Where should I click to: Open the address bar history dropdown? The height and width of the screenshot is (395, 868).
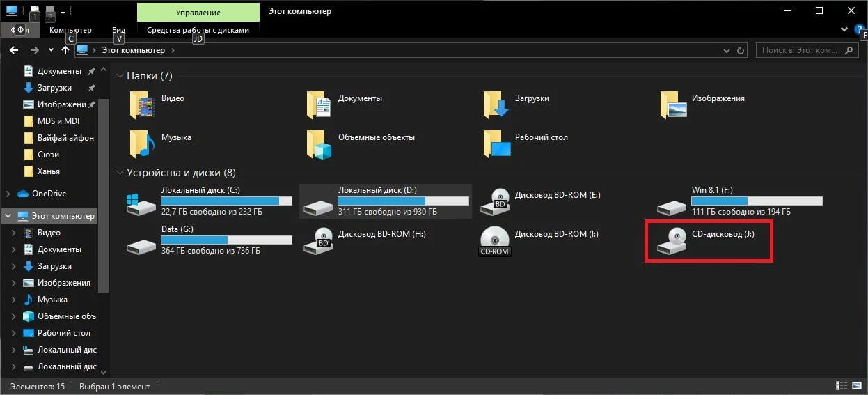[x=726, y=50]
